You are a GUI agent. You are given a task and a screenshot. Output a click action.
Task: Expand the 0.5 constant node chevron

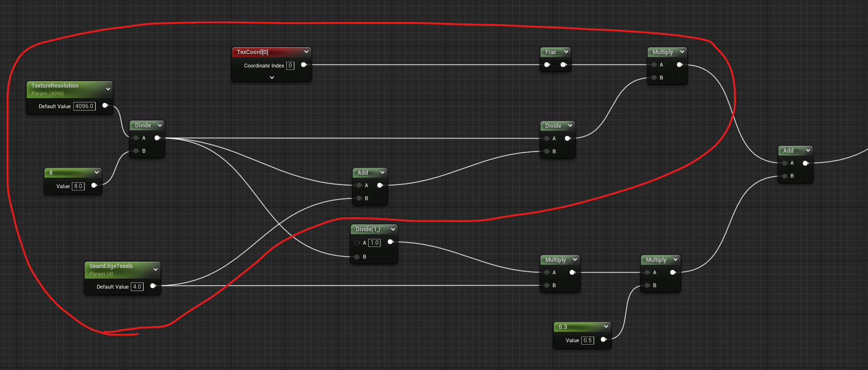[x=606, y=326]
